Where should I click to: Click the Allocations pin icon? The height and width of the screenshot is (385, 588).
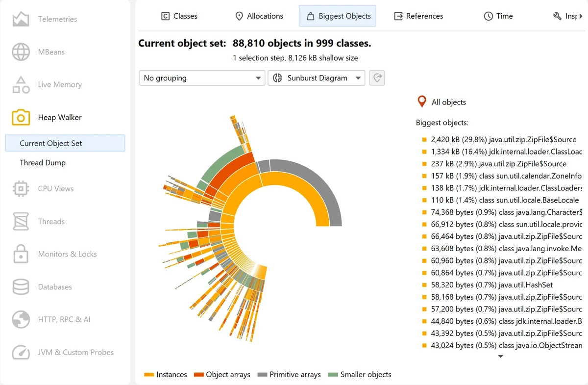click(x=239, y=16)
